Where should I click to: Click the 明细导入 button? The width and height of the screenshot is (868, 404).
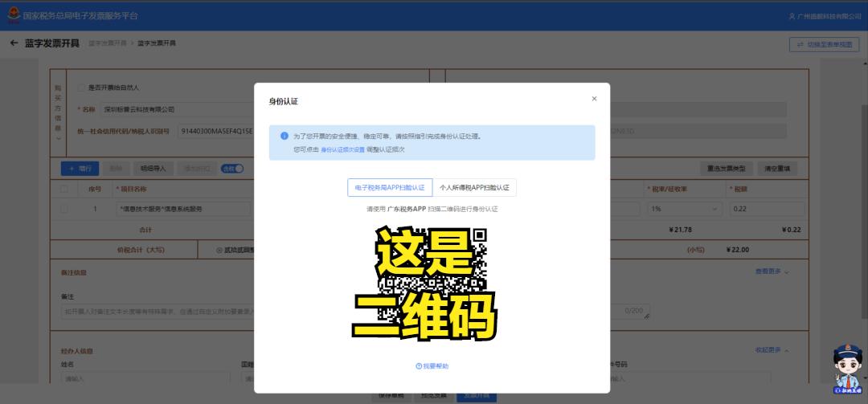153,168
